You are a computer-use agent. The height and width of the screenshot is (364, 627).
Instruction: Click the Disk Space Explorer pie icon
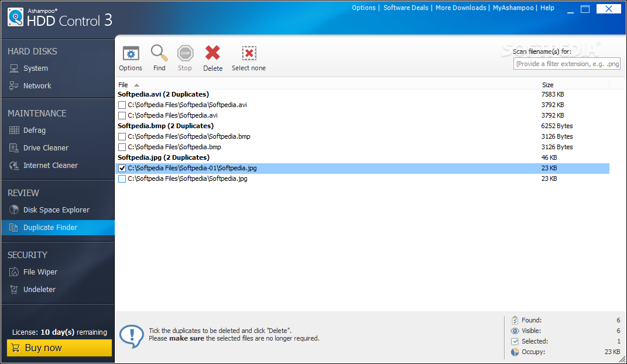14,210
